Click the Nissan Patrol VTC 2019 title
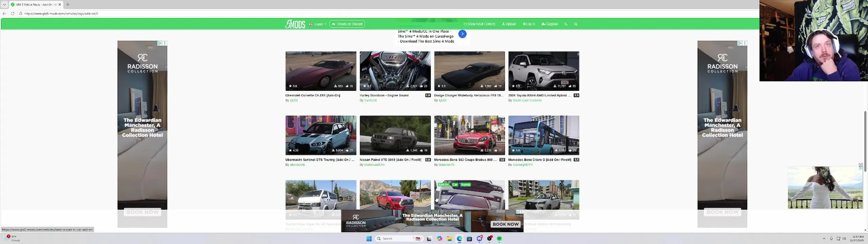Viewport: 868px width, 244px height. (390, 160)
